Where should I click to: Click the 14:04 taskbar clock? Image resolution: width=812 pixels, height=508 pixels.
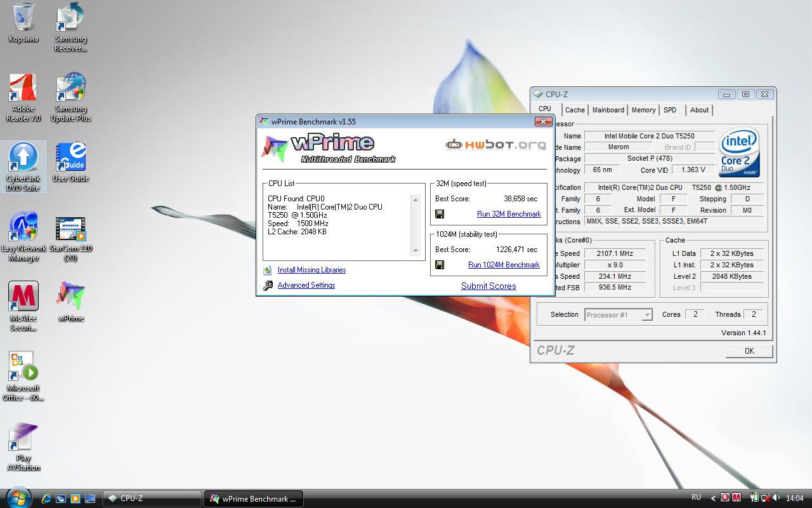[x=794, y=498]
